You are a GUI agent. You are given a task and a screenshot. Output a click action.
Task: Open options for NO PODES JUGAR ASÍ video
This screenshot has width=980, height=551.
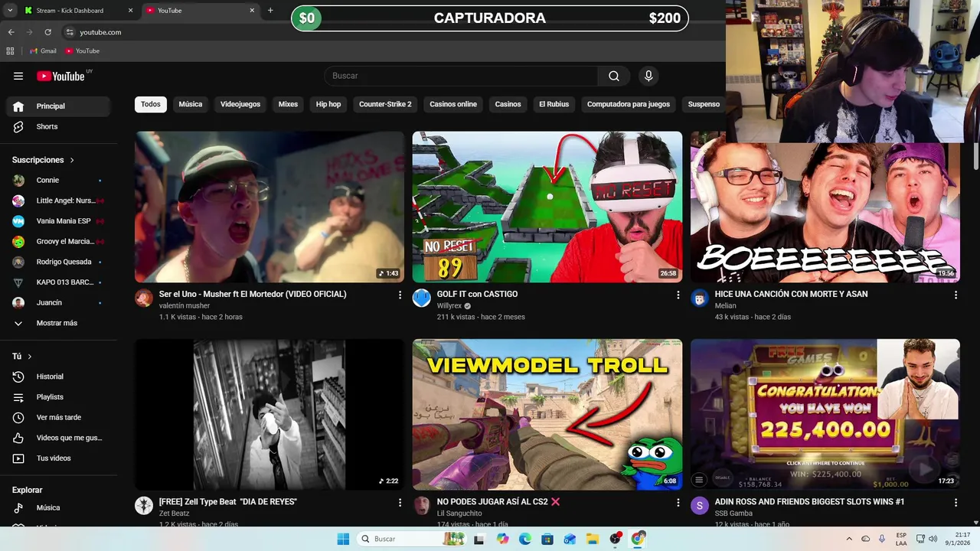pyautogui.click(x=678, y=503)
